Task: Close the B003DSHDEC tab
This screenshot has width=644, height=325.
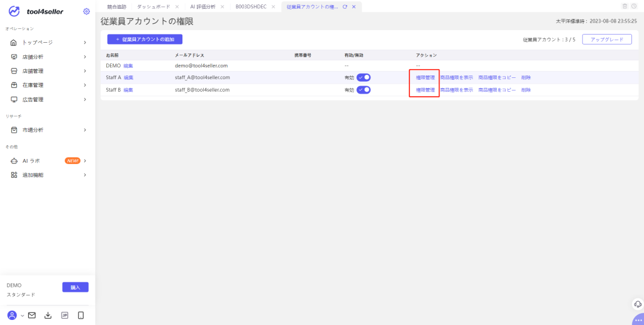Action: (x=273, y=6)
